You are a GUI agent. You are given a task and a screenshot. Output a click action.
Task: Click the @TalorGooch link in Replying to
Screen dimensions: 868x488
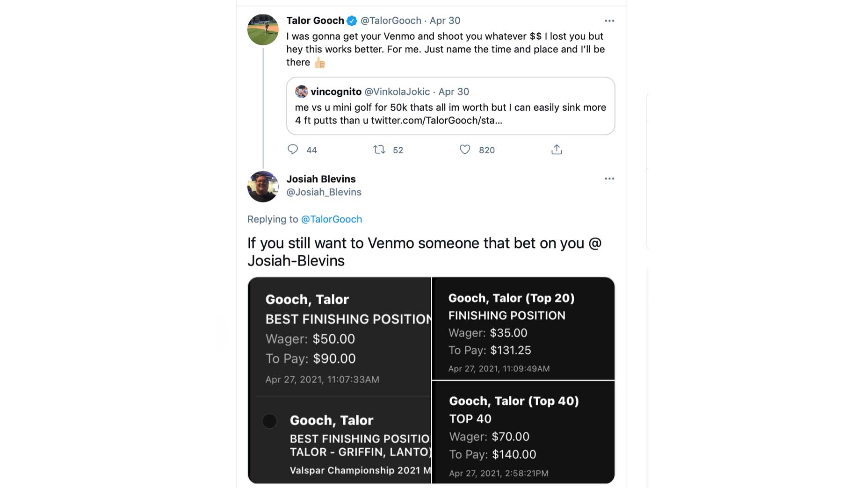[x=331, y=219]
